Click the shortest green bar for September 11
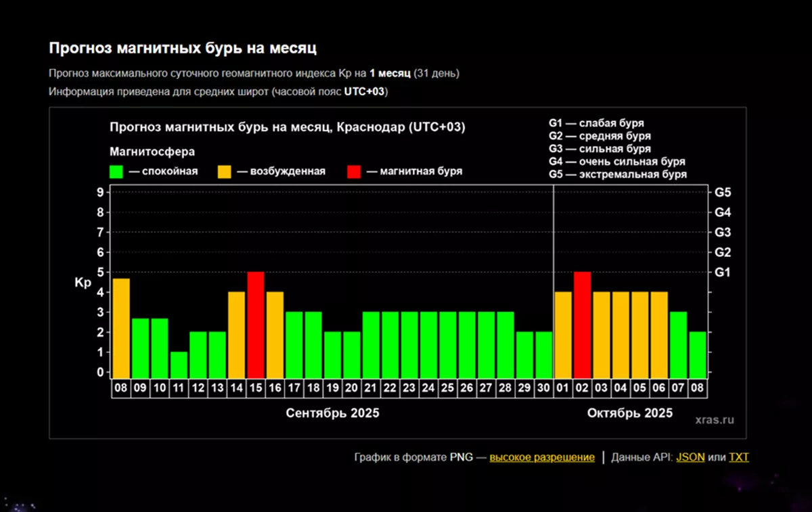This screenshot has width=812, height=512. tap(179, 364)
